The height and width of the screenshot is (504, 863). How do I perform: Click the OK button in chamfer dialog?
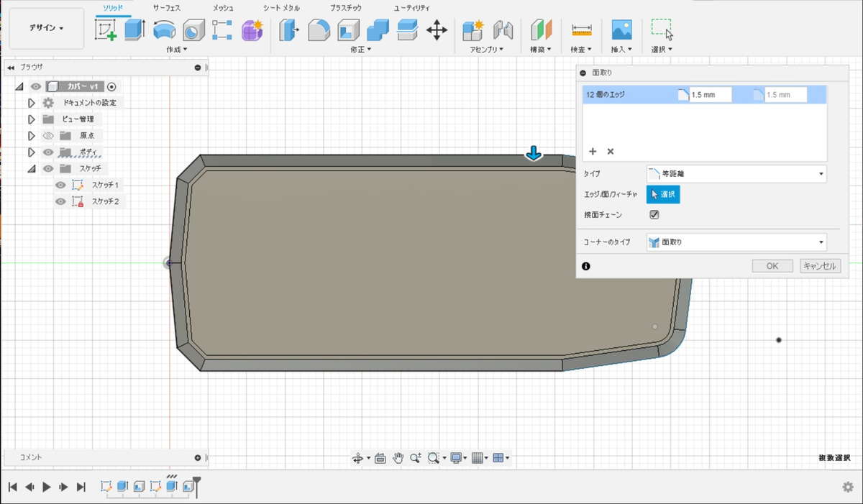[x=772, y=266]
